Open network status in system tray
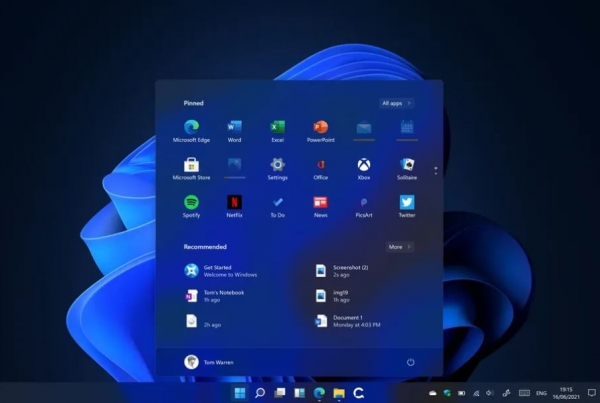Screen dimensions: 600x403 coord(476,393)
